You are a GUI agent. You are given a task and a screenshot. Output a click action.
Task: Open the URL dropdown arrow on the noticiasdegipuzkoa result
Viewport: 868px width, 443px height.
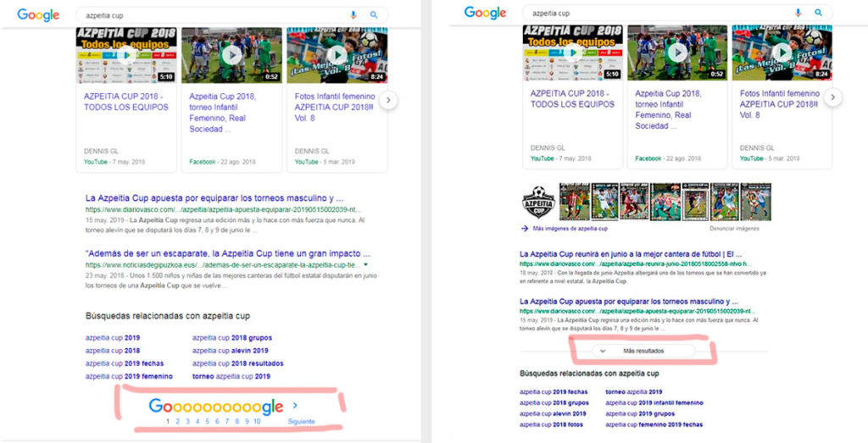click(365, 265)
